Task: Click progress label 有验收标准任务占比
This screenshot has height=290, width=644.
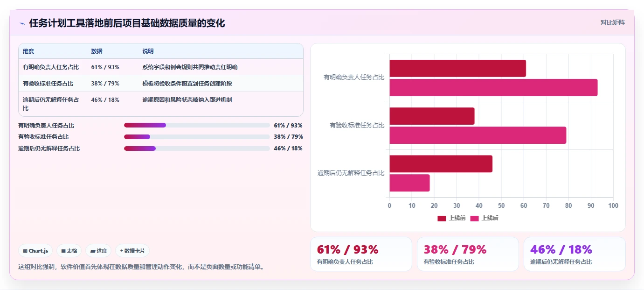Action: click(x=43, y=137)
